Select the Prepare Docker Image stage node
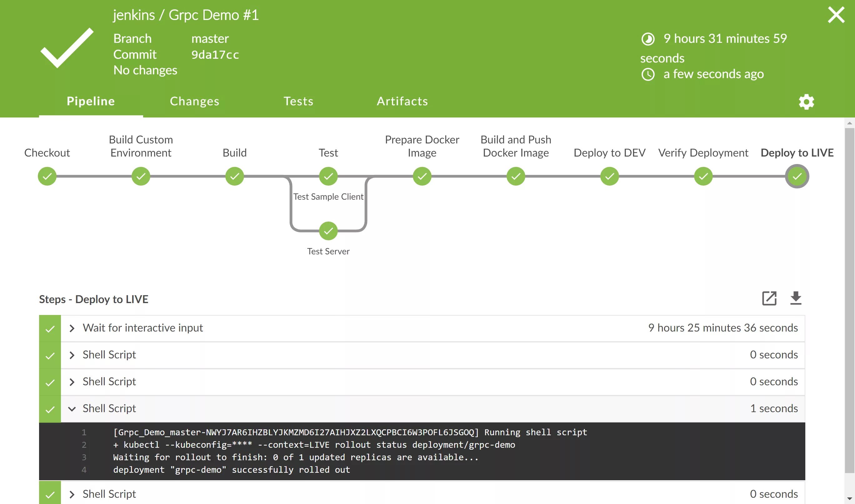 (422, 176)
